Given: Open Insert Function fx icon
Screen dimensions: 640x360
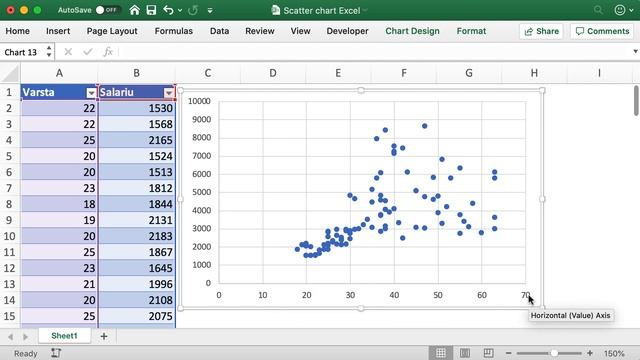Looking at the screenshot, I should click(x=108, y=52).
